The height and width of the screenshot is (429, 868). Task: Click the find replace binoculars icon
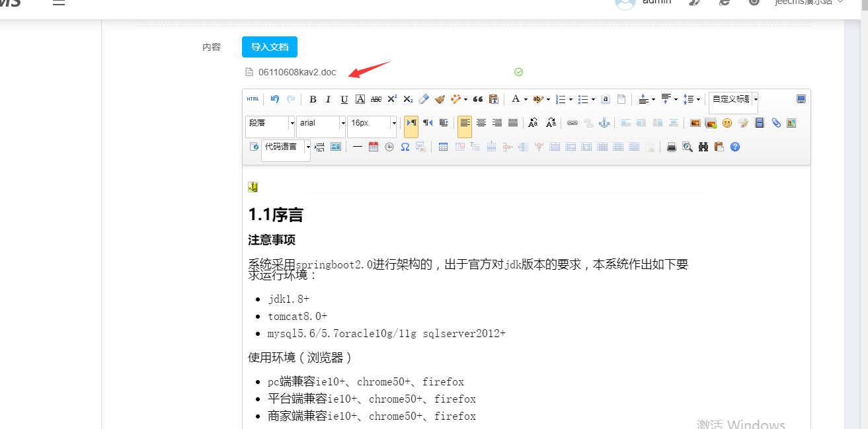(703, 147)
